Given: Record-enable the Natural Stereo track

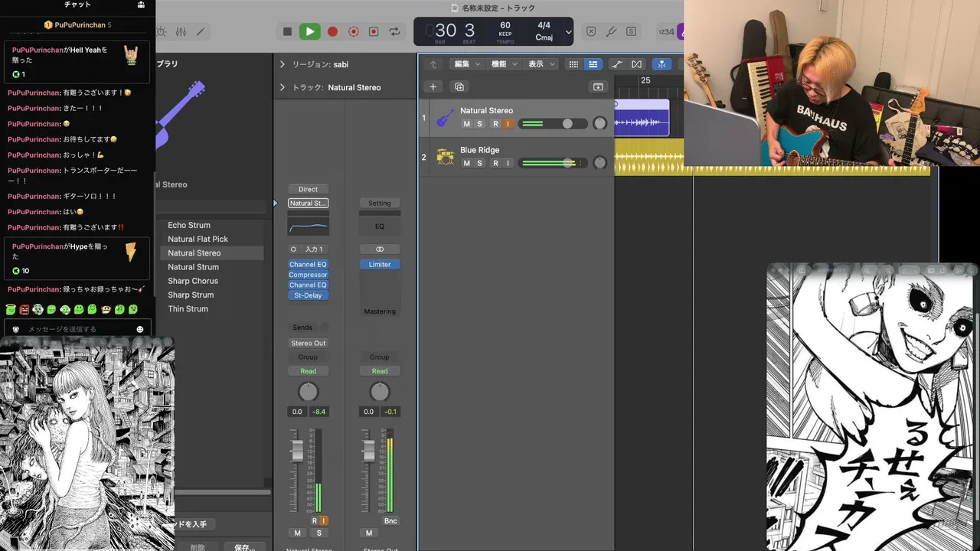Looking at the screenshot, I should pyautogui.click(x=495, y=124).
